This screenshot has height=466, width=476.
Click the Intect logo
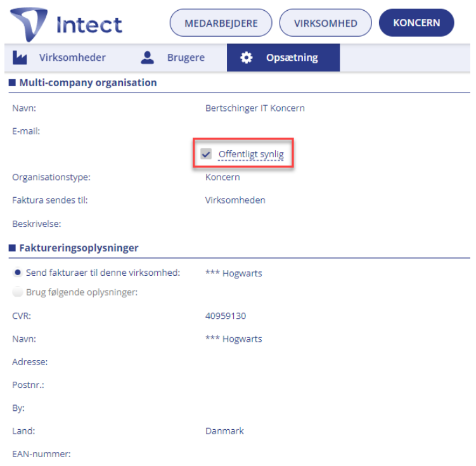click(x=66, y=24)
